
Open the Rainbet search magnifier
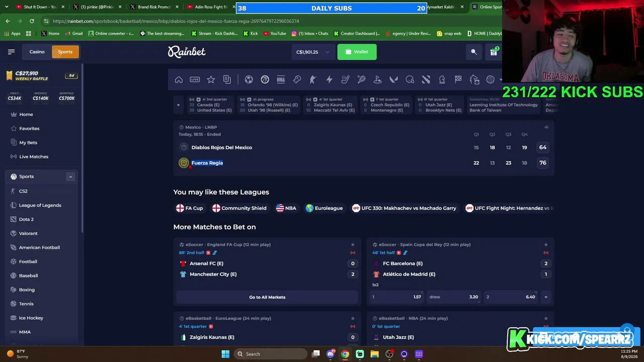(x=473, y=52)
